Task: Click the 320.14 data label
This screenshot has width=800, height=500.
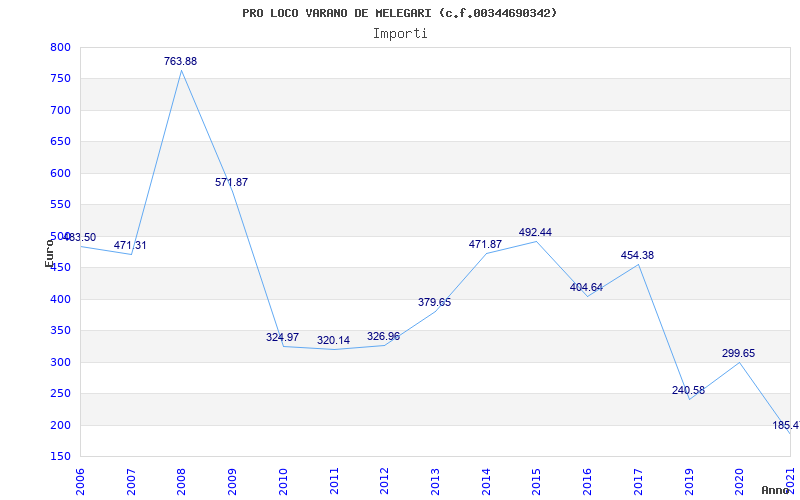Action: click(x=333, y=340)
